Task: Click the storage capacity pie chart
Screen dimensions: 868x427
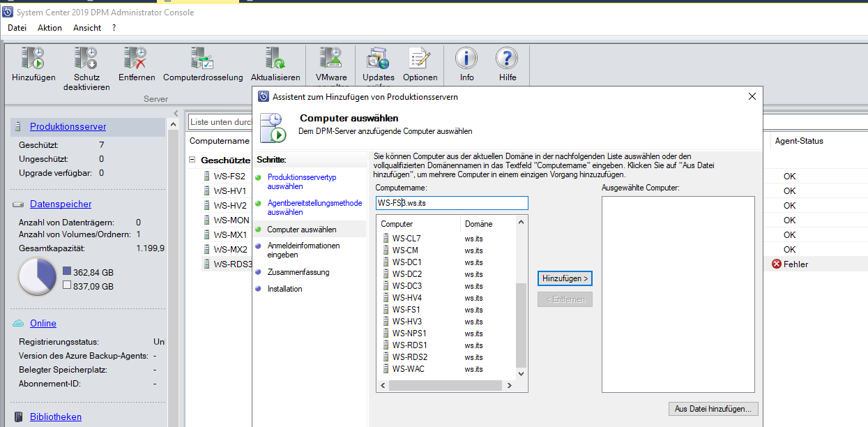Action: [x=38, y=277]
